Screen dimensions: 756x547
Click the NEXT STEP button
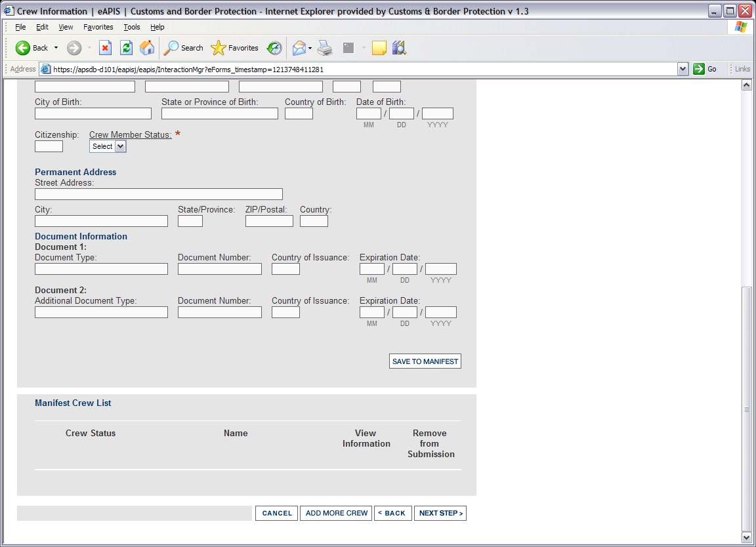click(x=440, y=513)
